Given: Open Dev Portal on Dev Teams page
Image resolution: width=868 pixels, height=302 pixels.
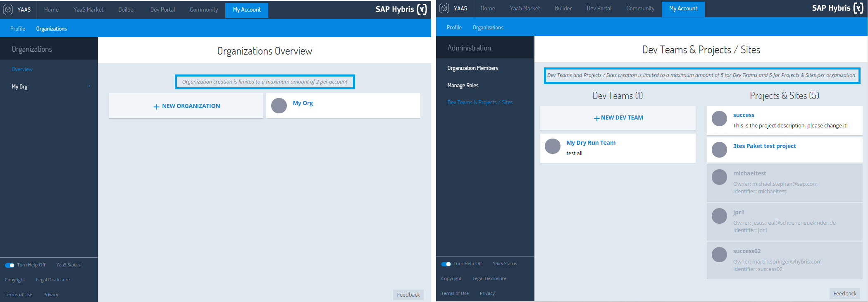Looking at the screenshot, I should point(599,8).
